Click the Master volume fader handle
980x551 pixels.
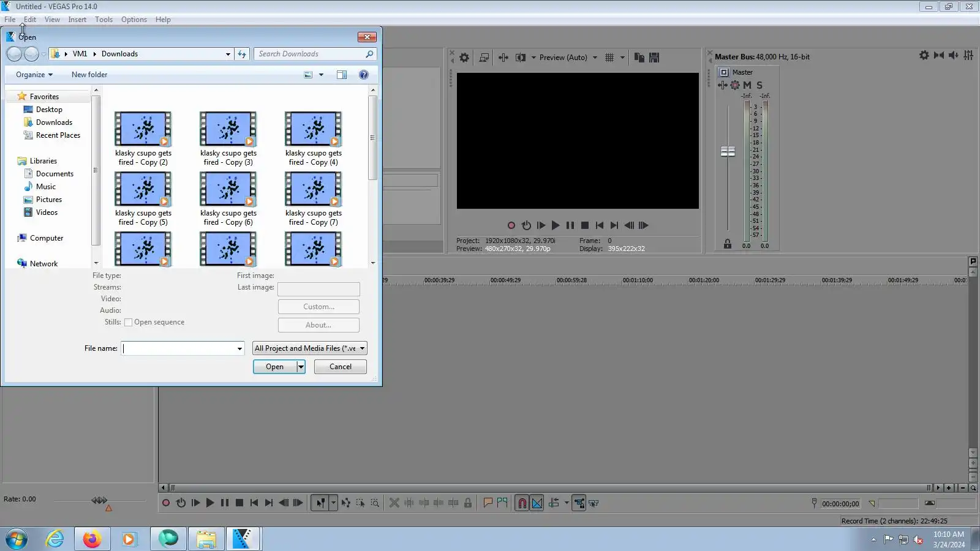click(728, 151)
